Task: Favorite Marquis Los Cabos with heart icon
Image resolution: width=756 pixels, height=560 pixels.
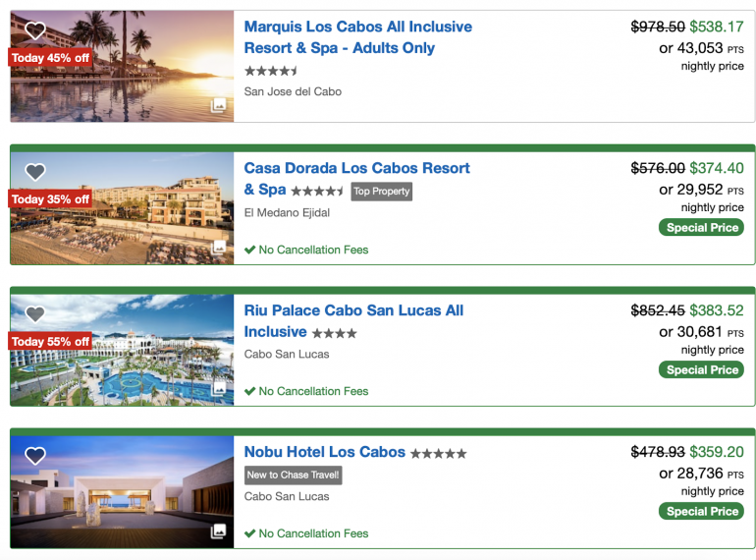Action: 35,30
